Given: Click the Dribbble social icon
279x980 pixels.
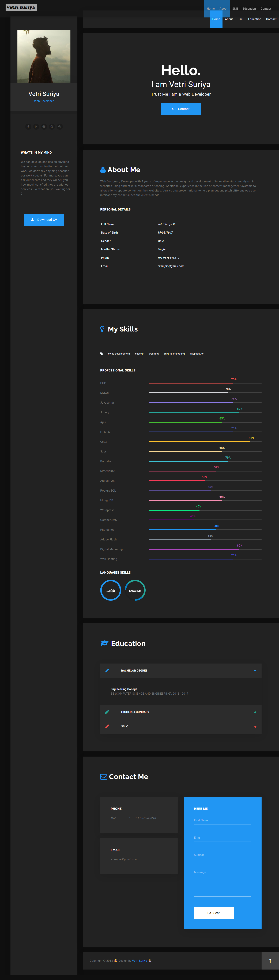Looking at the screenshot, I should (60, 127).
